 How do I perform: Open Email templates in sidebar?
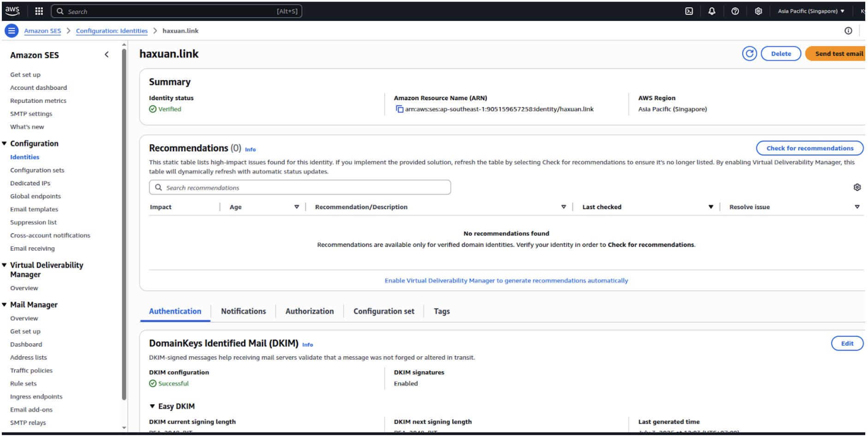click(x=34, y=209)
